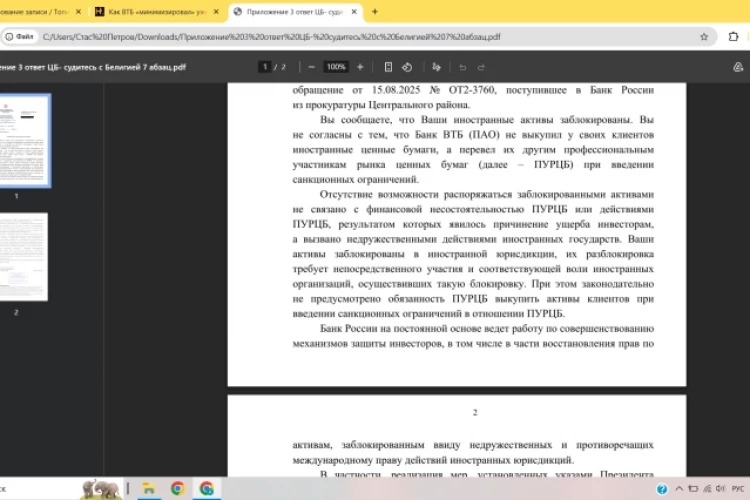Click the fit to page icon
This screenshot has height=500, width=750.
pyautogui.click(x=388, y=67)
